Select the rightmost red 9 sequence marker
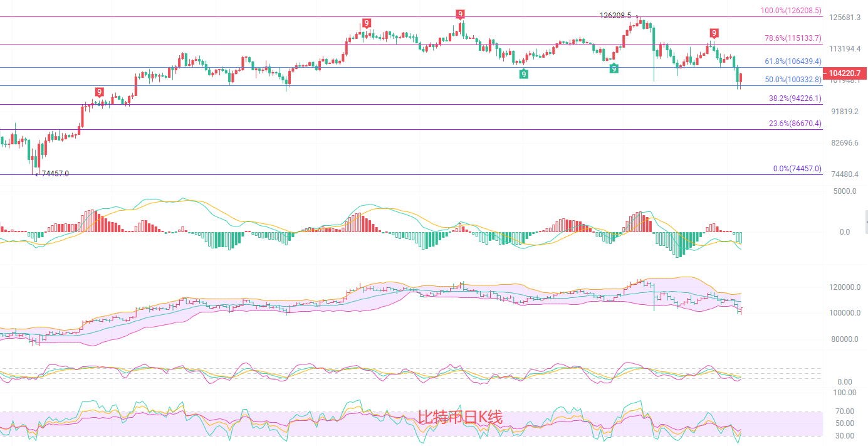The width and height of the screenshot is (868, 446). tap(714, 33)
